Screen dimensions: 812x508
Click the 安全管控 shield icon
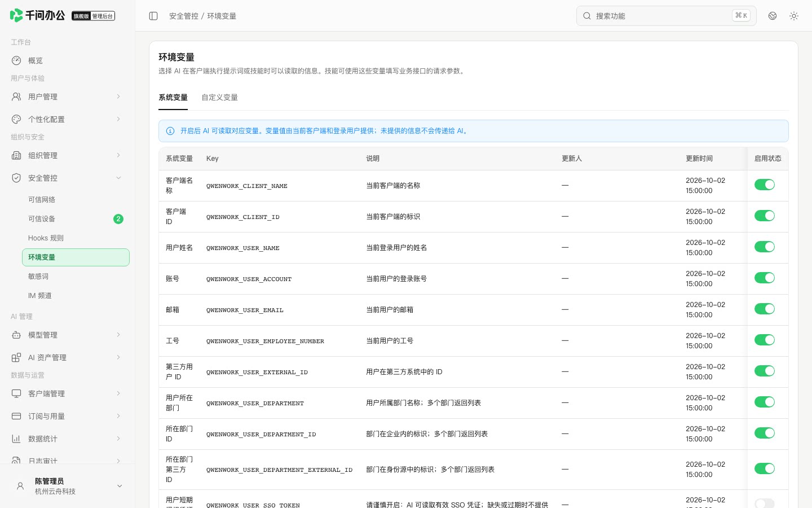(16, 178)
